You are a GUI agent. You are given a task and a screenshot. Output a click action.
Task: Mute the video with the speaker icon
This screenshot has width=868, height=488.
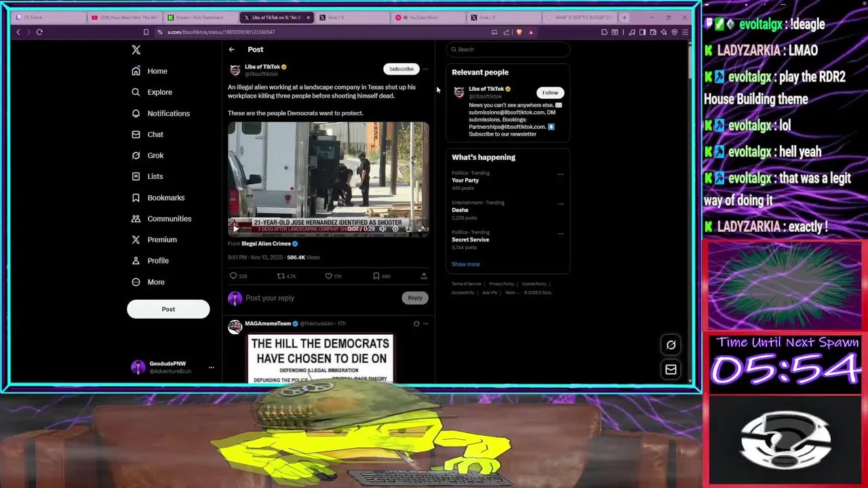pyautogui.click(x=382, y=229)
